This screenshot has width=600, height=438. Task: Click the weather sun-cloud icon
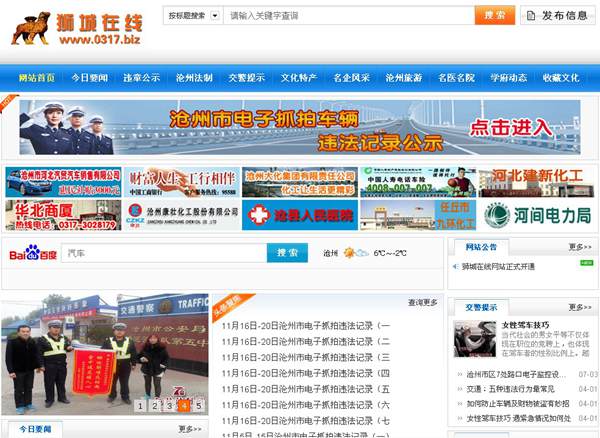pos(356,253)
